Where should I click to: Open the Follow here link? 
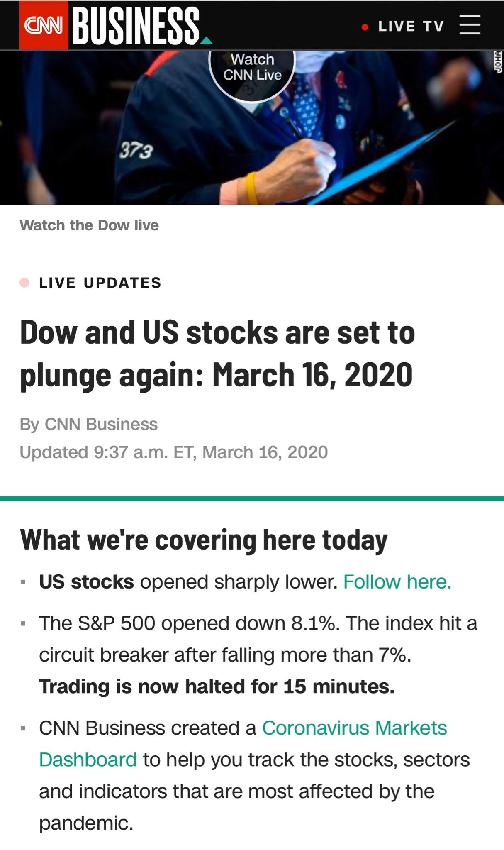pyautogui.click(x=397, y=582)
